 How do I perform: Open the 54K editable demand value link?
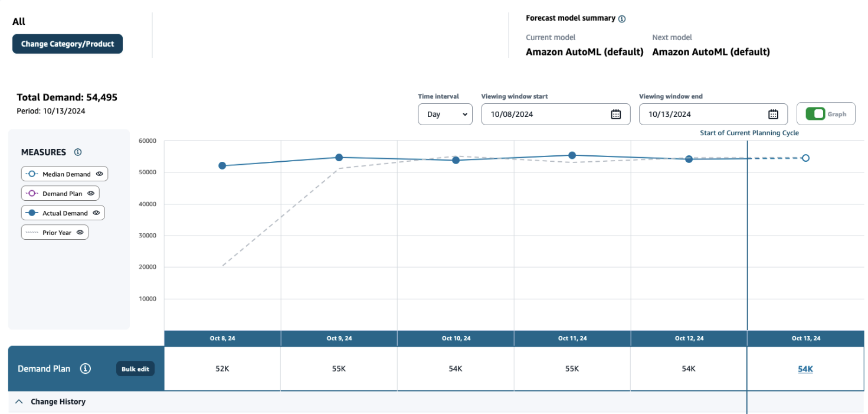click(x=805, y=369)
